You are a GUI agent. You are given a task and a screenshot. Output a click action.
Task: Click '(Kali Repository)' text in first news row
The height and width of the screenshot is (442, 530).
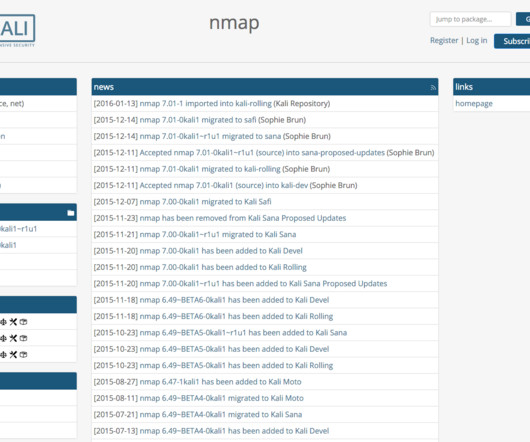(302, 103)
